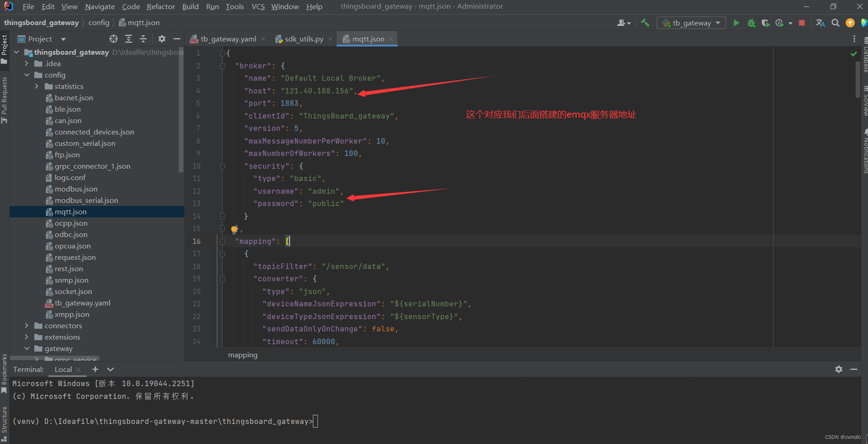This screenshot has height=444, width=868.
Task: Hide the Terminal panel
Action: 854,369
